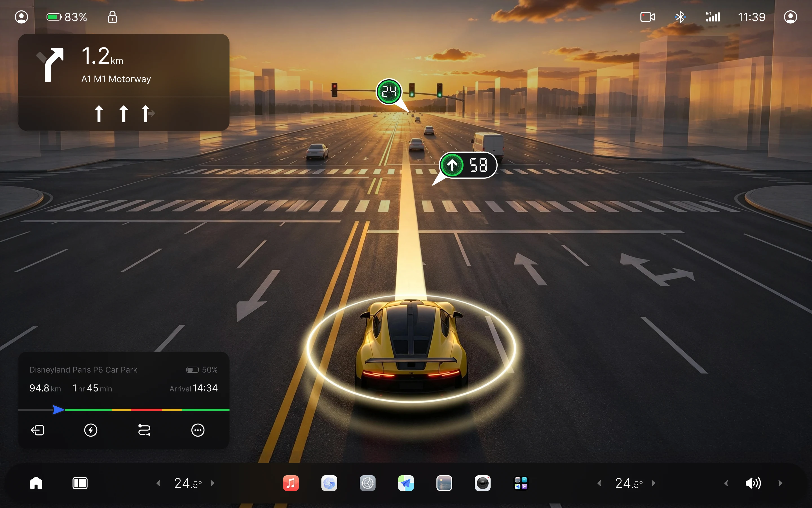The image size is (812, 508).
Task: Launch the Maps paper-plane app
Action: (x=406, y=483)
